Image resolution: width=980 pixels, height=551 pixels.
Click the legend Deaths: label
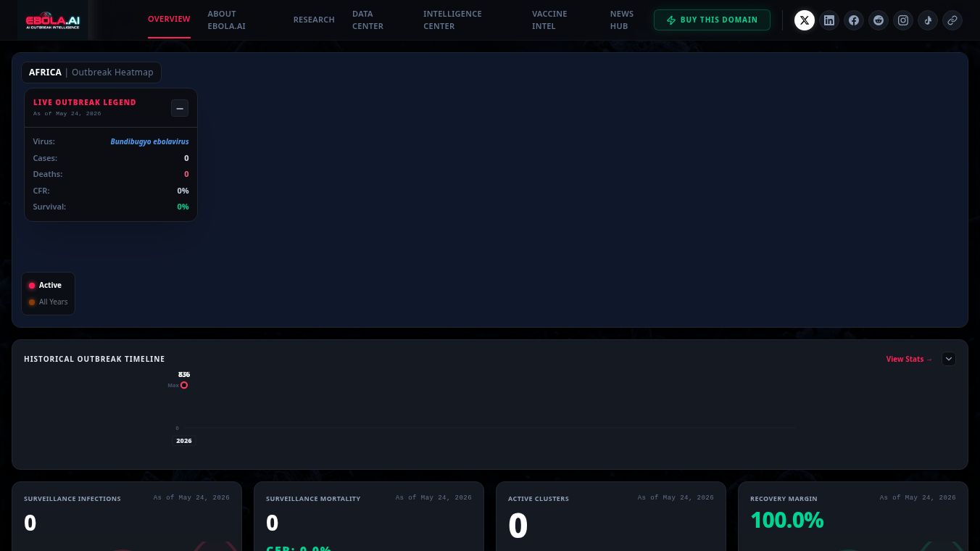point(48,174)
